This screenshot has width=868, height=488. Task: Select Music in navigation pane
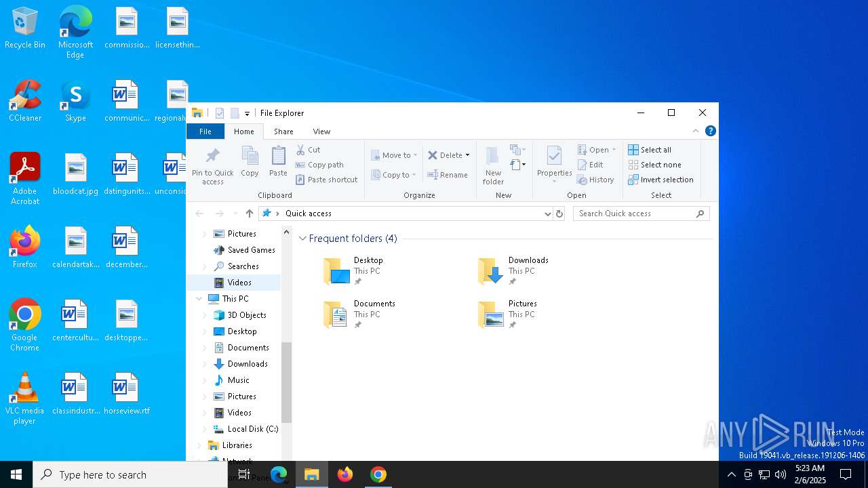(238, 380)
